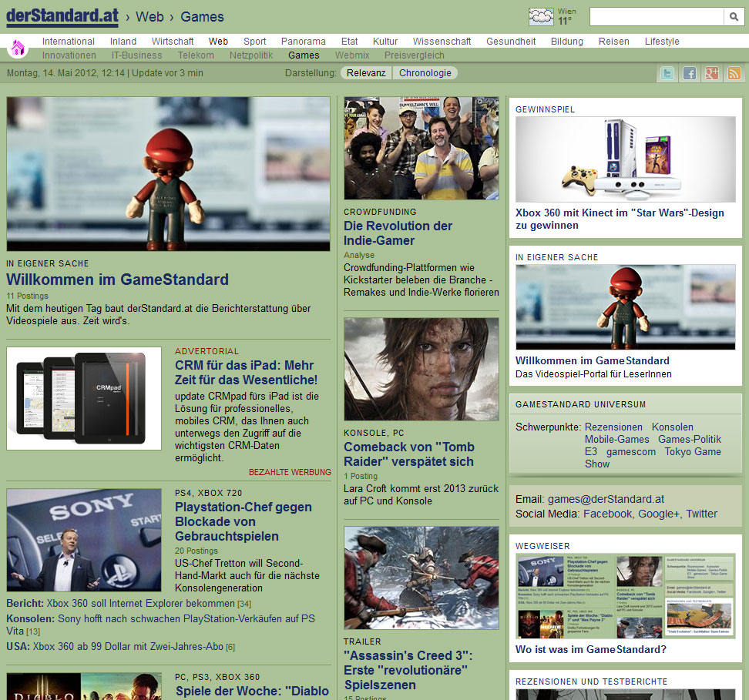The image size is (749, 700).
Task: Open 'Willkommen im GameStandard' headline
Action: pyautogui.click(x=117, y=280)
